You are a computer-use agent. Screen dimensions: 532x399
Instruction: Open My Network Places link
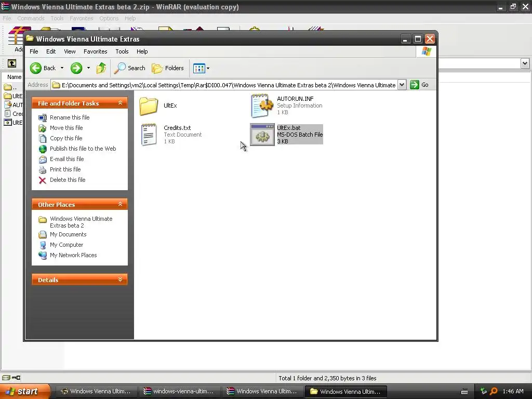click(73, 255)
